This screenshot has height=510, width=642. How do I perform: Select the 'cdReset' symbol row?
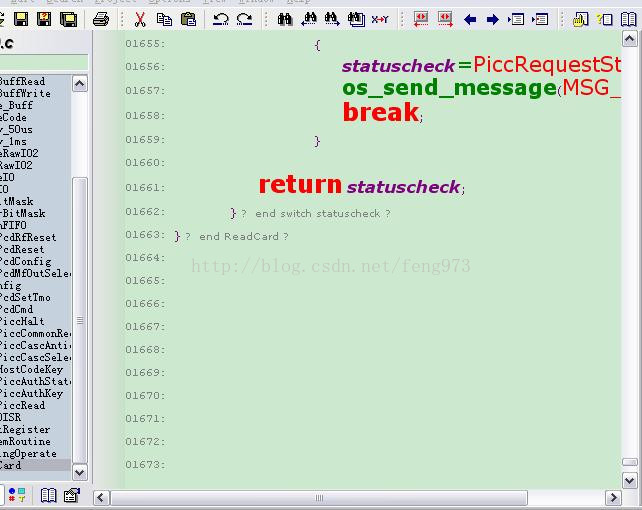point(35,249)
